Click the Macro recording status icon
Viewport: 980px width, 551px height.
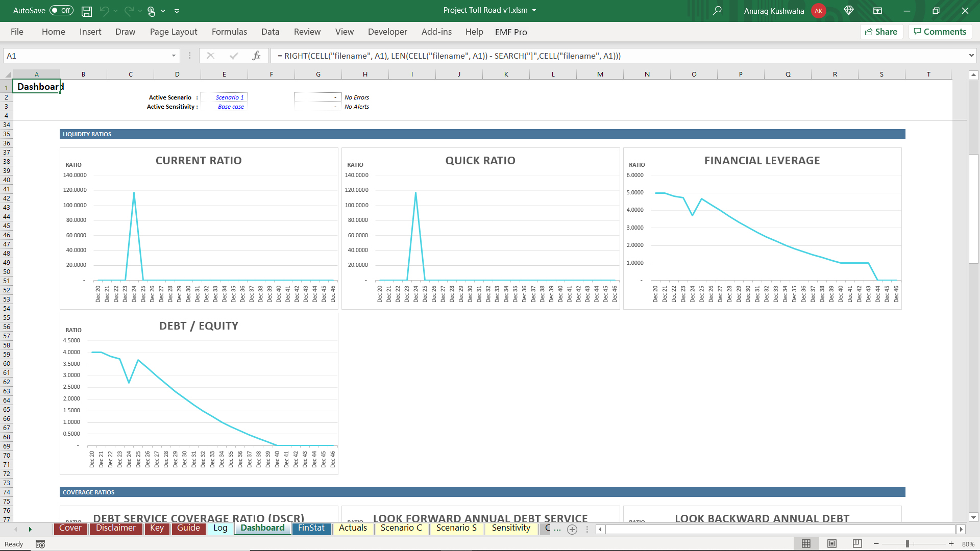(40, 544)
